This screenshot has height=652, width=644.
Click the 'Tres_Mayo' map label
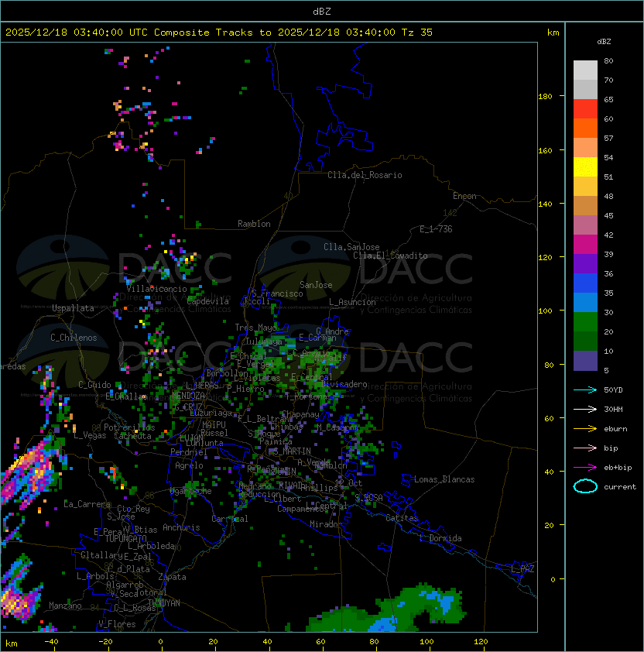256,328
